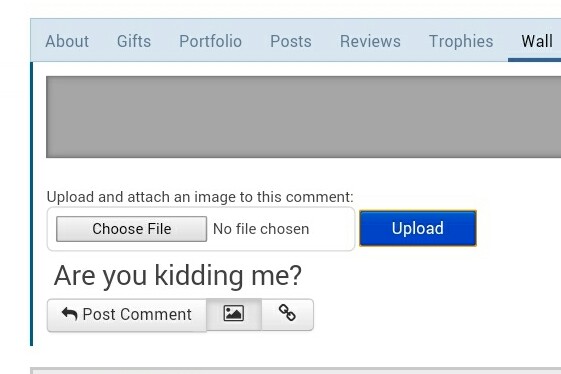Click the gray panel bar below the comment section

point(296,370)
